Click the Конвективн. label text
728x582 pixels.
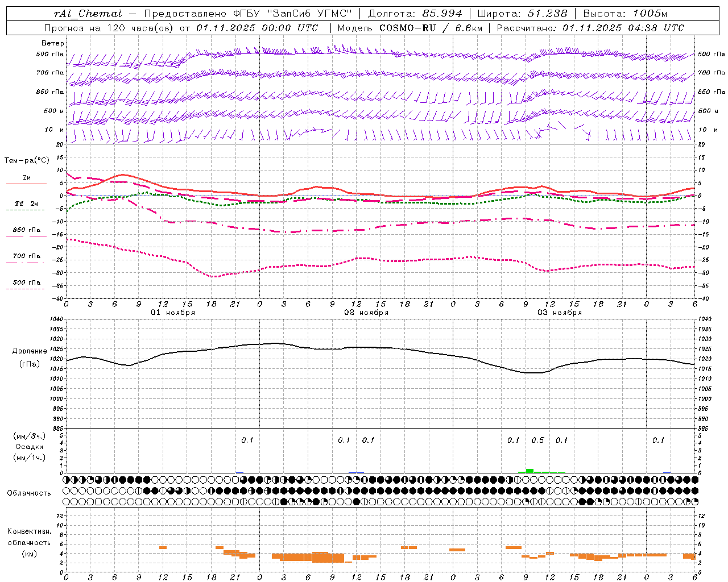tap(30, 531)
